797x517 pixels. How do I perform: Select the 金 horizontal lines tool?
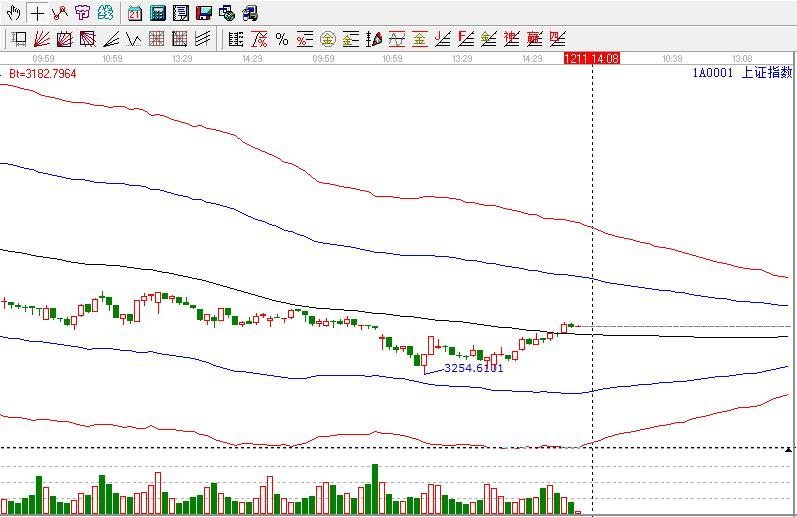tap(351, 39)
